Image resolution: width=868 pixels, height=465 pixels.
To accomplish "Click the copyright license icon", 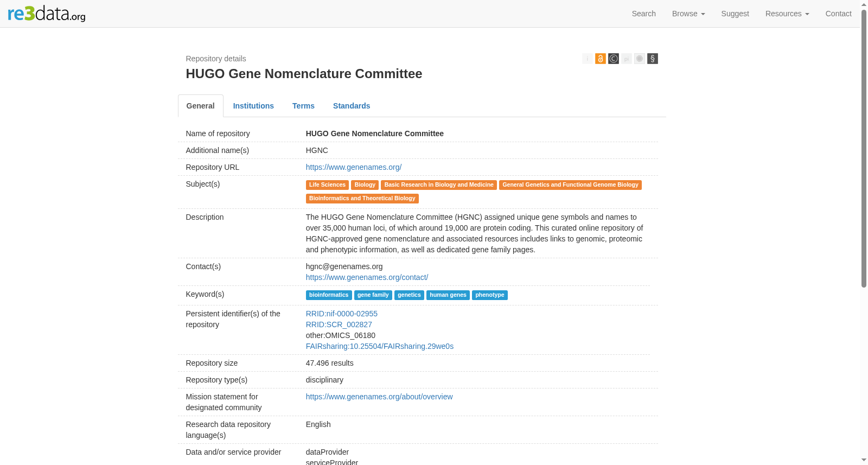I will point(614,59).
